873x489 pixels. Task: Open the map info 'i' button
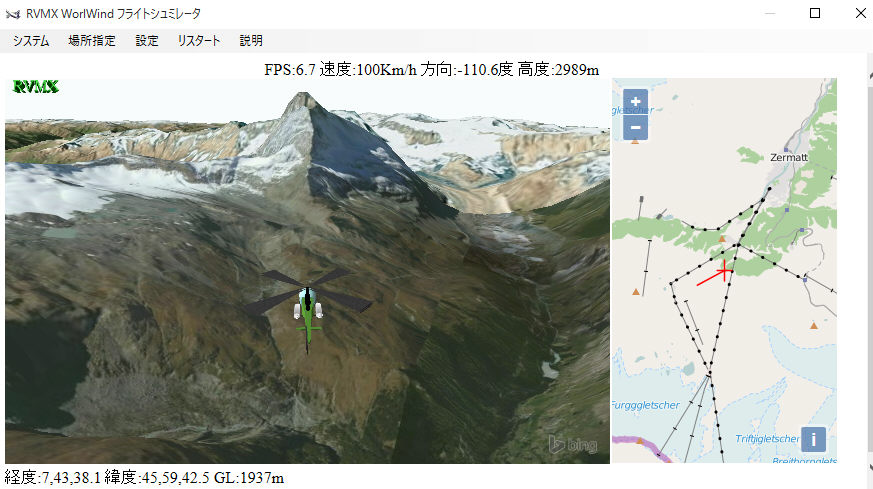coord(813,439)
